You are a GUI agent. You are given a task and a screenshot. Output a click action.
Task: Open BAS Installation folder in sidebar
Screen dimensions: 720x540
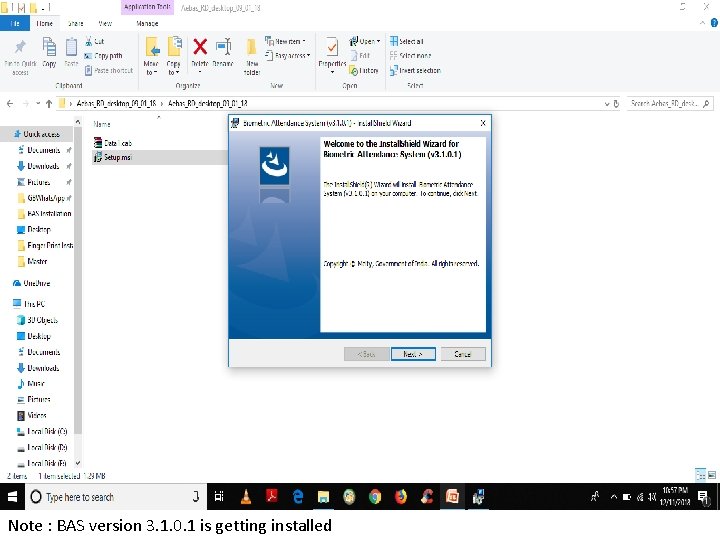tap(45, 214)
